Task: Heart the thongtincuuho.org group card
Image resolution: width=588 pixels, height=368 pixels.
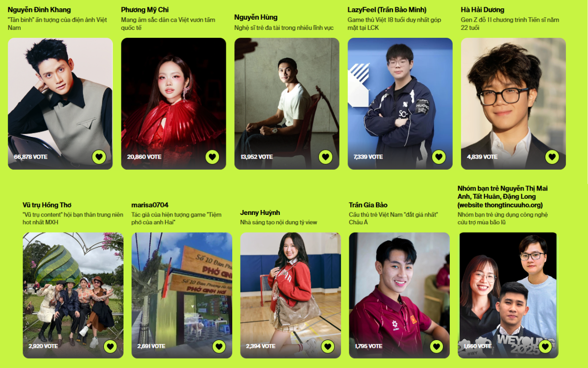Action: pyautogui.click(x=545, y=346)
